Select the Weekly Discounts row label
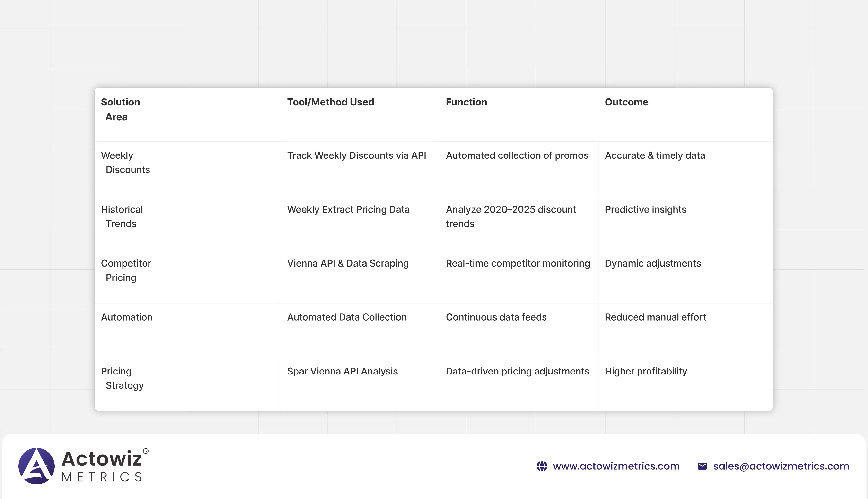This screenshot has height=499, width=868. (125, 162)
